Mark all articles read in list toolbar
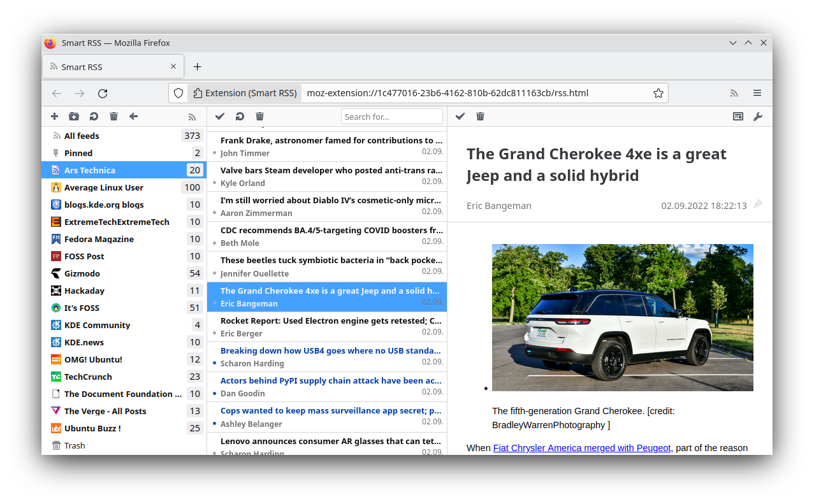The image size is (814, 504). 220,117
